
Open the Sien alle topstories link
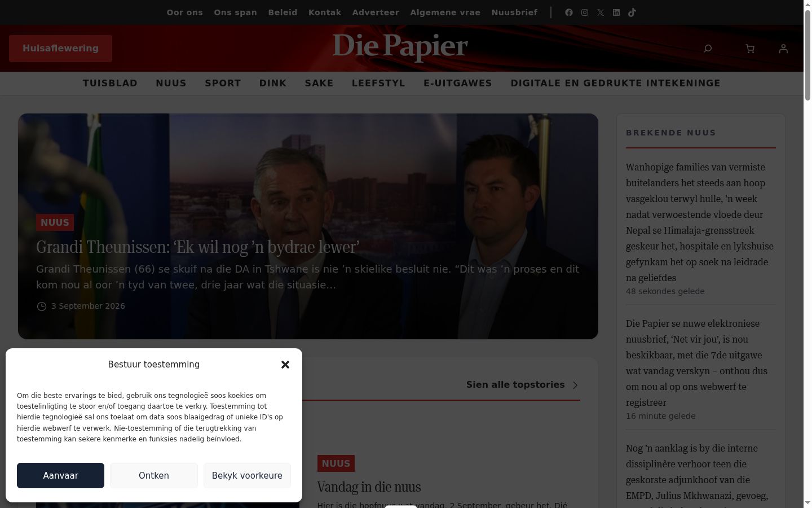515,385
